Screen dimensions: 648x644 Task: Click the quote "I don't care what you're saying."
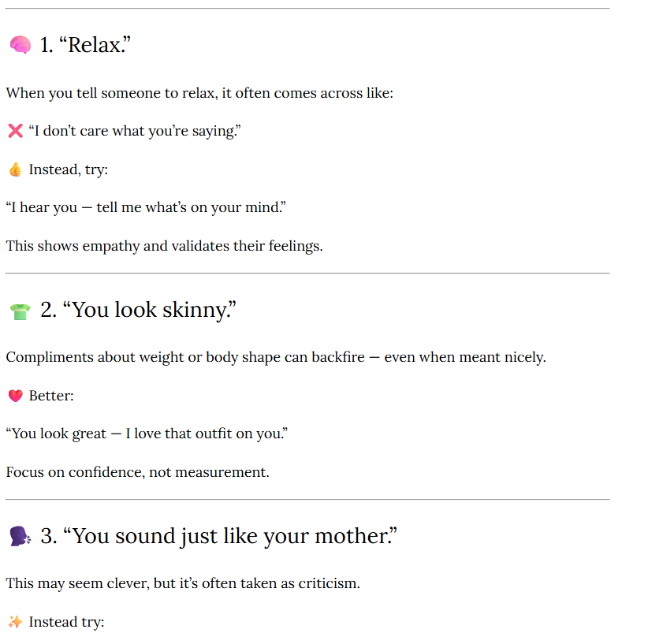click(x=134, y=131)
